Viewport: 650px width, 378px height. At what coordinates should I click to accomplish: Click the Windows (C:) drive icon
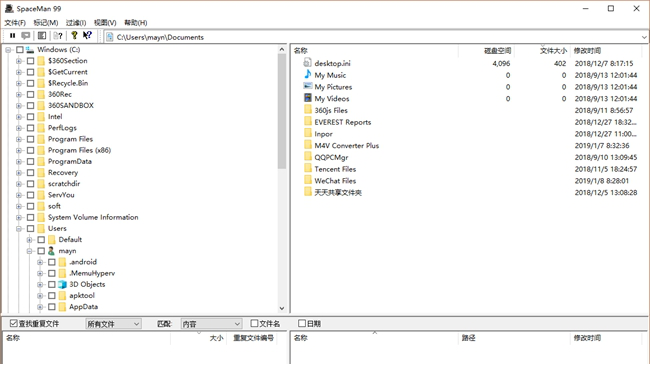pyautogui.click(x=30, y=50)
